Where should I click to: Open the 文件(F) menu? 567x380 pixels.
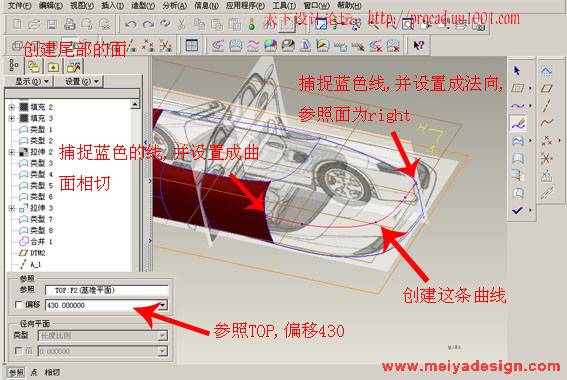coord(20,5)
